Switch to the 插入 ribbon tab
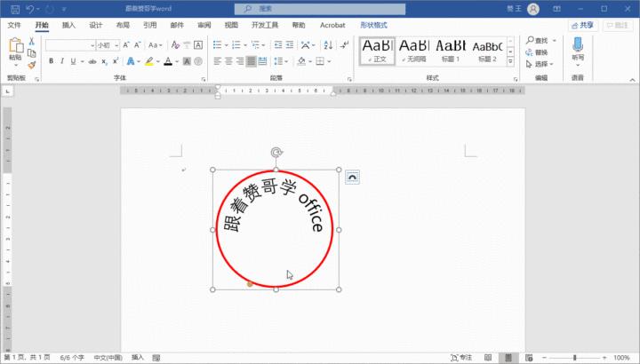This screenshot has height=364, width=640. click(68, 25)
